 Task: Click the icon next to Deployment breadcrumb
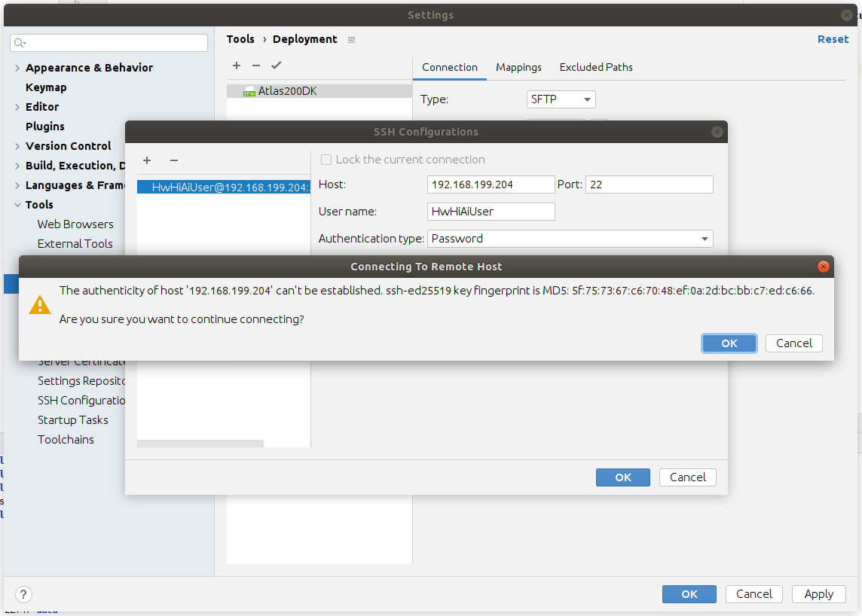point(351,40)
